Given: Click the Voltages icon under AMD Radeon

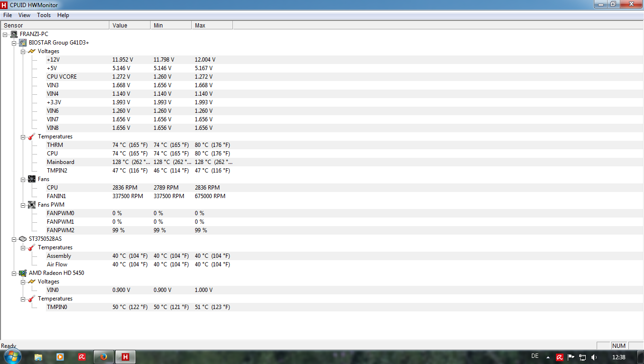Looking at the screenshot, I should click(x=32, y=282).
